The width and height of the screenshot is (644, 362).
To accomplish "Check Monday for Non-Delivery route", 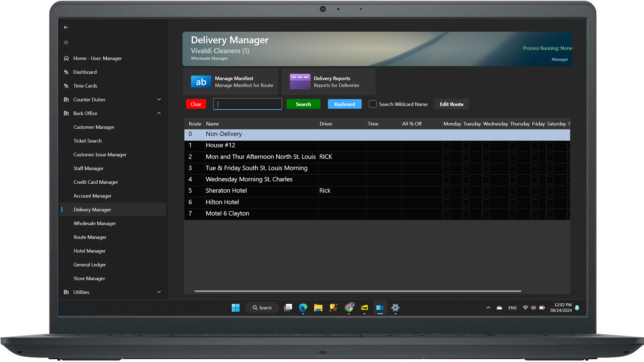I will pyautogui.click(x=446, y=135).
